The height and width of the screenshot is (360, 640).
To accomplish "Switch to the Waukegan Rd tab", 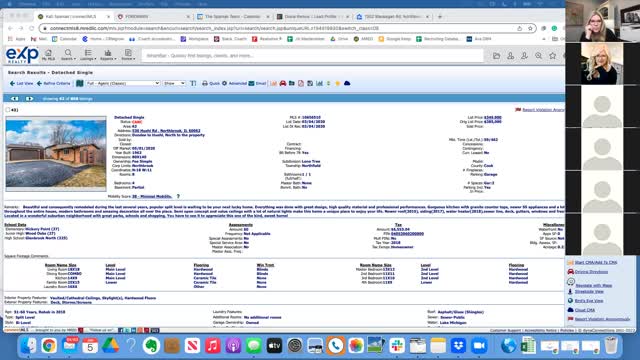I will coord(392,17).
